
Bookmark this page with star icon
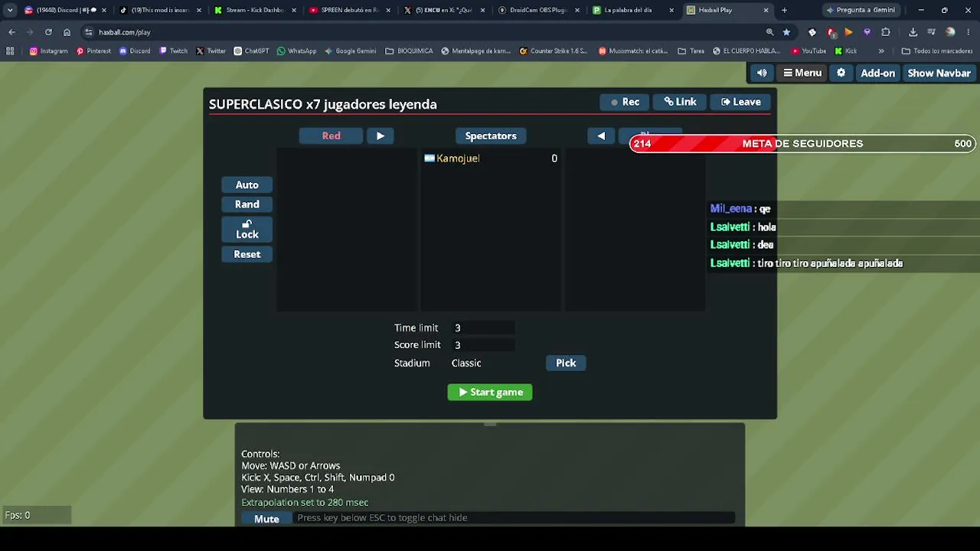tap(786, 32)
